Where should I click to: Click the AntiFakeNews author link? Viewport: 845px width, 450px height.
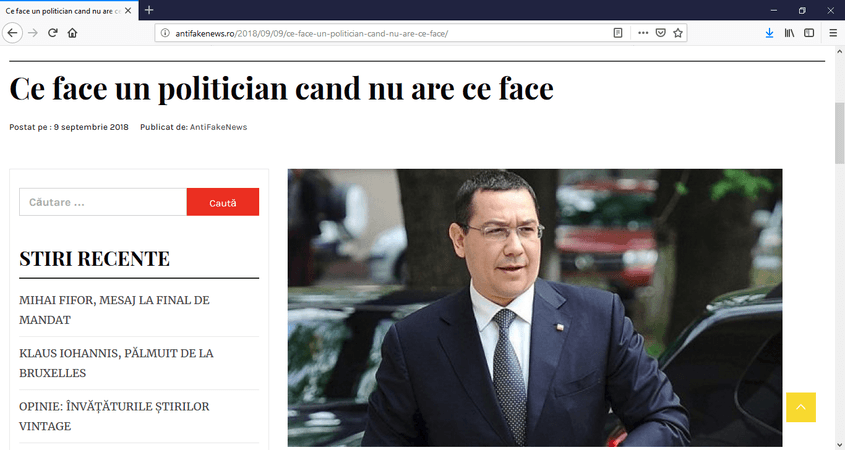(218, 127)
